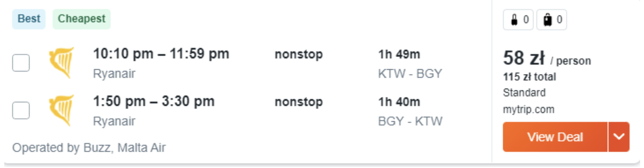Click the Cheapest tag
The height and width of the screenshot is (168, 644).
tap(81, 19)
